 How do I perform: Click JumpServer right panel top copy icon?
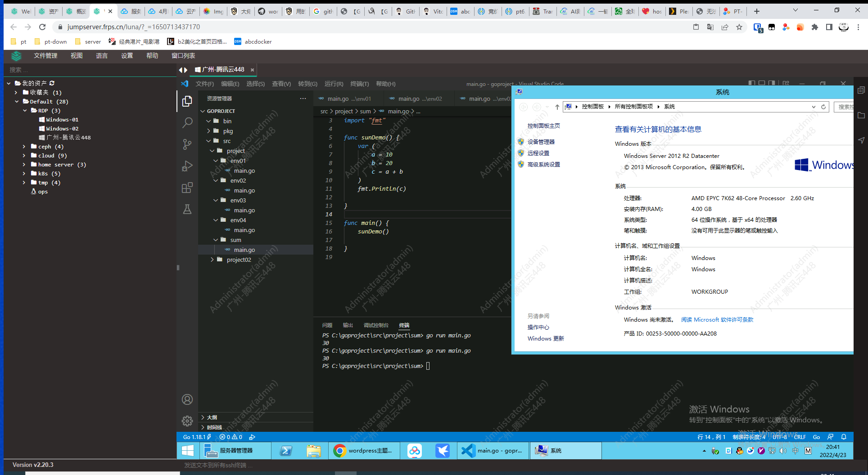[861, 90]
